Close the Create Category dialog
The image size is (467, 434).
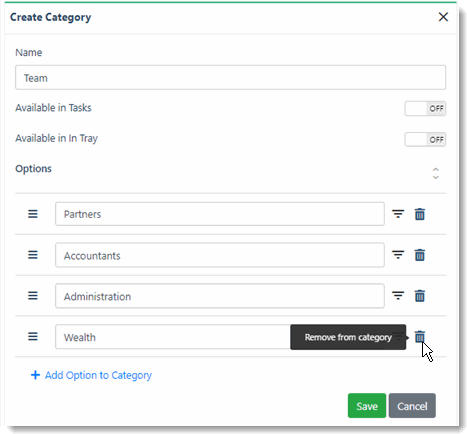[x=443, y=17]
